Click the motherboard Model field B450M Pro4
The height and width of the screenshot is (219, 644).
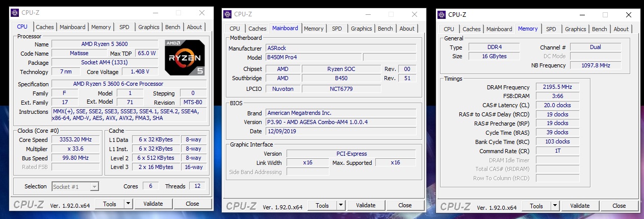313,57
